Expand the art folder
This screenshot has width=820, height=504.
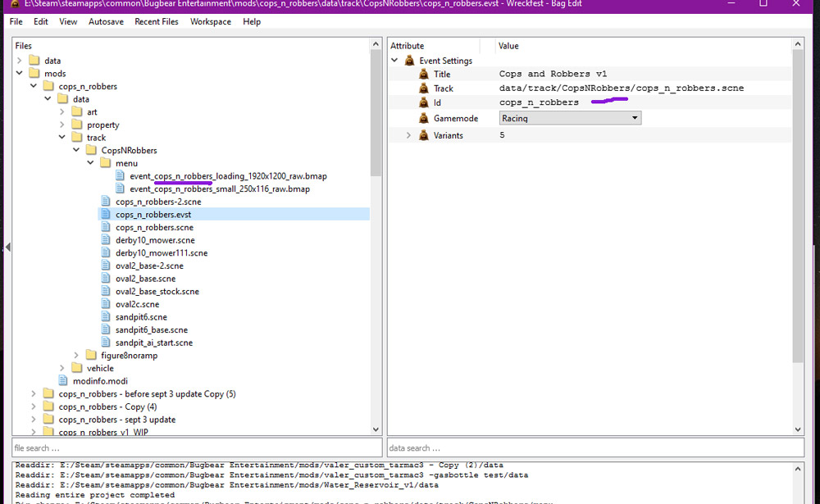pyautogui.click(x=61, y=111)
